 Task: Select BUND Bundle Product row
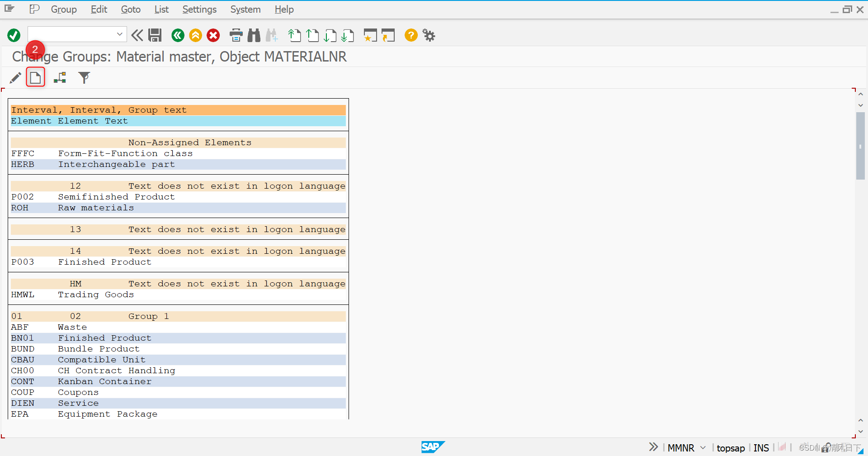(x=178, y=349)
